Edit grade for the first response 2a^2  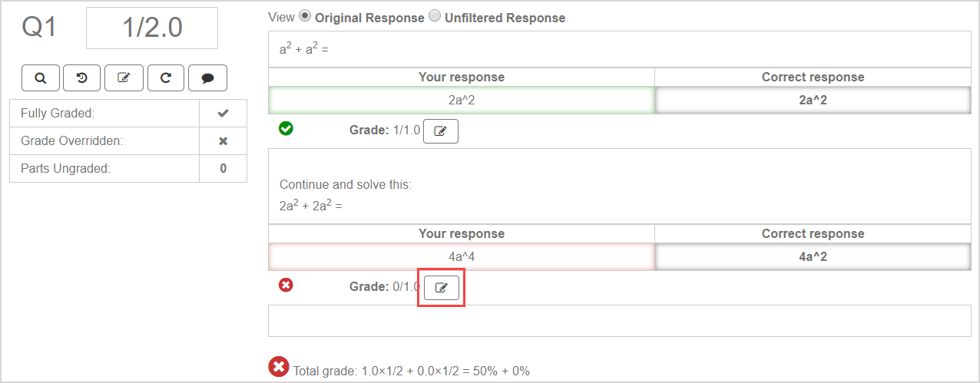click(x=441, y=131)
